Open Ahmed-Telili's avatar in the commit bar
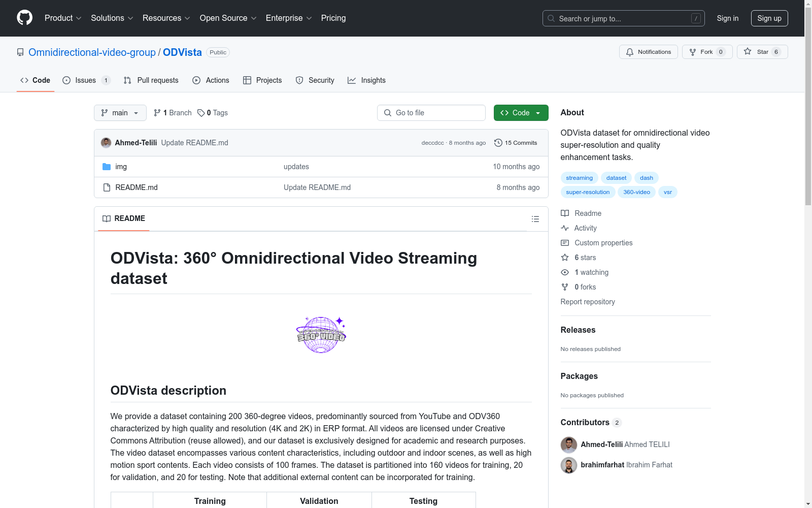This screenshot has height=508, width=812. [106, 143]
